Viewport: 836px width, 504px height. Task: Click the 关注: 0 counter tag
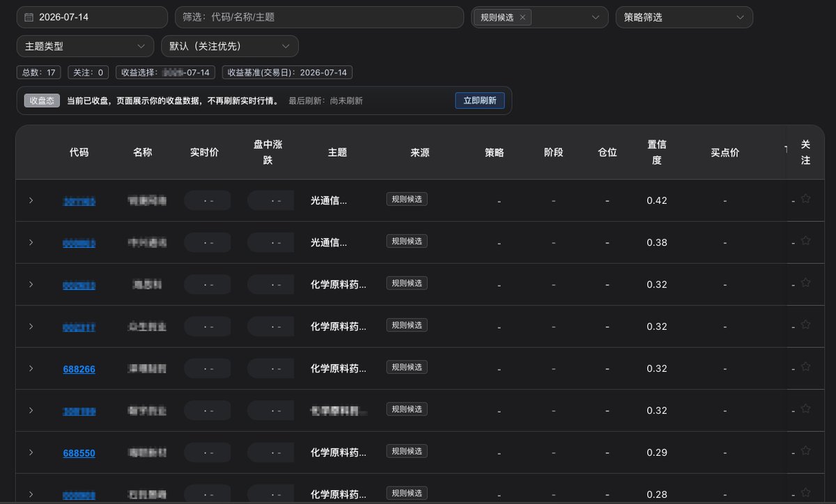(x=88, y=72)
